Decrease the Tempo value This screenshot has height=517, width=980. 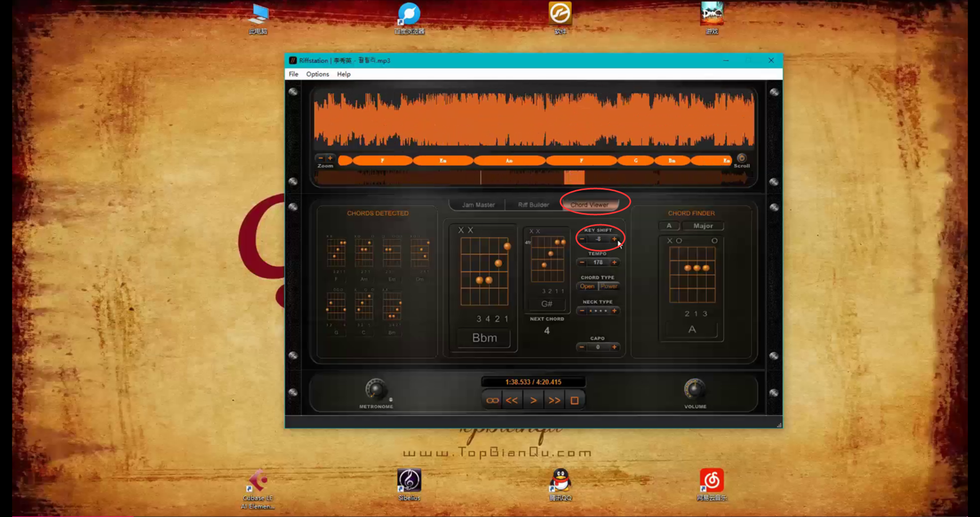coord(582,263)
